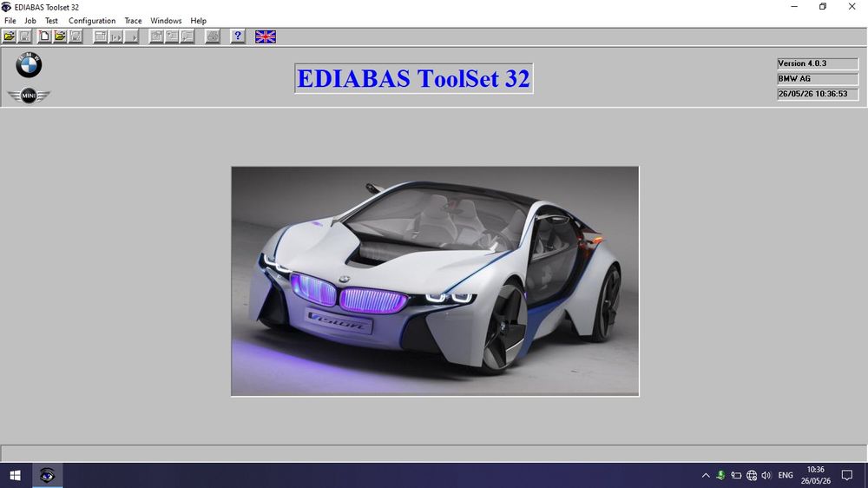Viewport: 868px width, 488px height.
Task: Click the greyed print toolbar icon
Action: [x=213, y=36]
